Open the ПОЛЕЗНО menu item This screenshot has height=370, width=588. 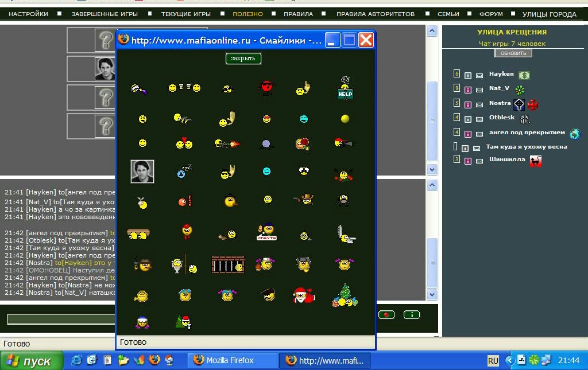[248, 14]
